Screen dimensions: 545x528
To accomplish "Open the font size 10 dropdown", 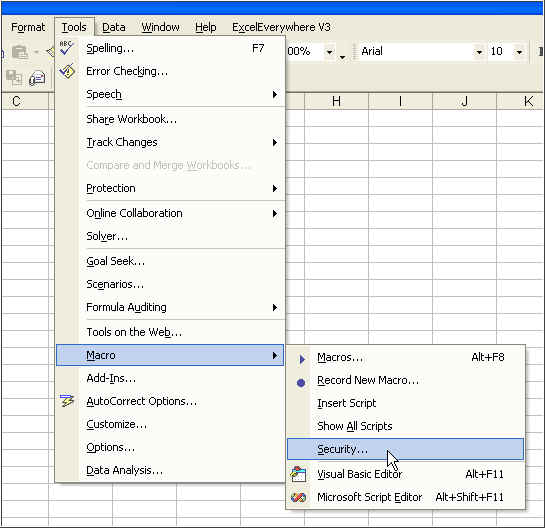I will coord(519,52).
